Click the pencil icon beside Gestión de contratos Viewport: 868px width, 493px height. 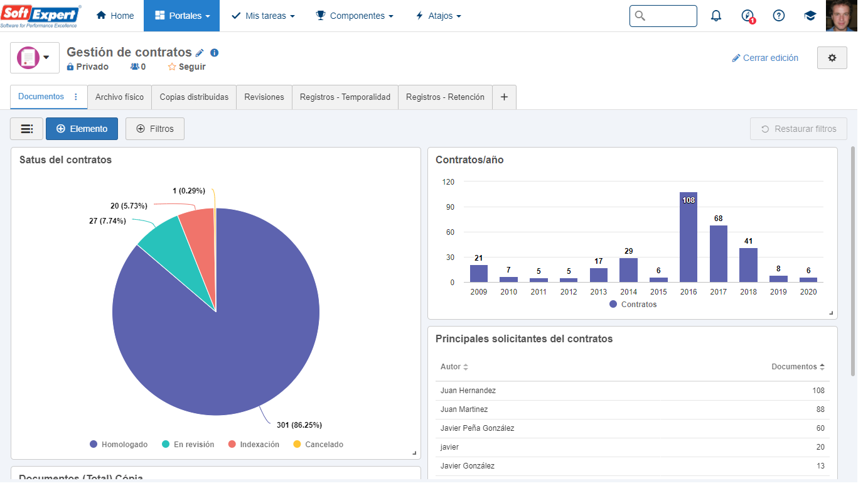click(200, 53)
